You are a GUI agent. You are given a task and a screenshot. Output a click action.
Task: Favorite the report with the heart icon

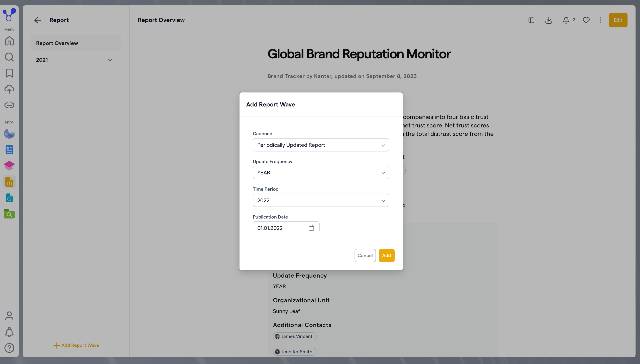(586, 20)
